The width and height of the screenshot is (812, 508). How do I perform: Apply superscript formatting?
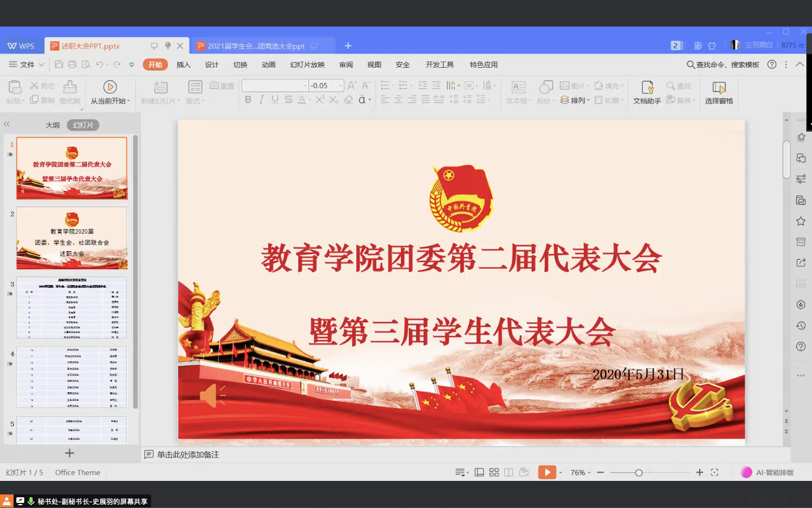pyautogui.click(x=320, y=100)
